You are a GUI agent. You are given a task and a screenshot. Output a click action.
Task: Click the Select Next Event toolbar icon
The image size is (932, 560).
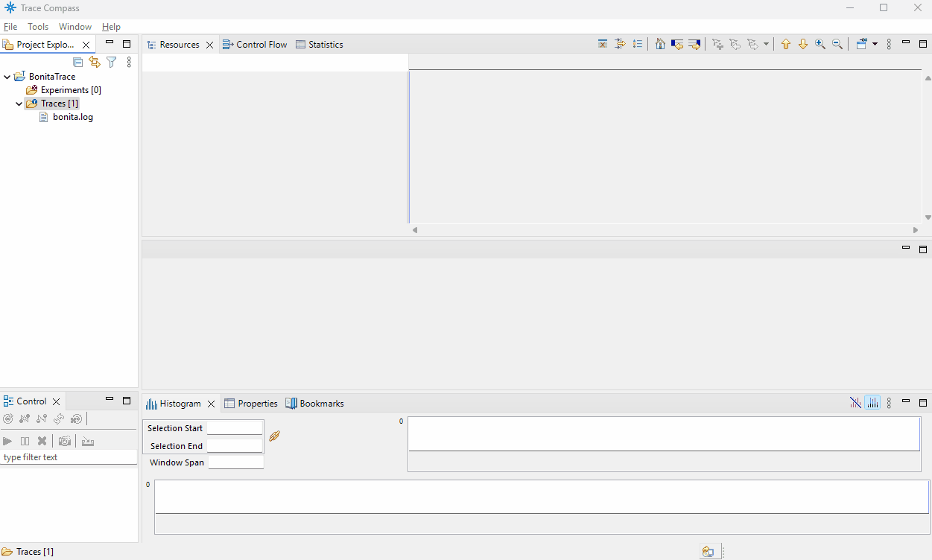[x=694, y=43]
